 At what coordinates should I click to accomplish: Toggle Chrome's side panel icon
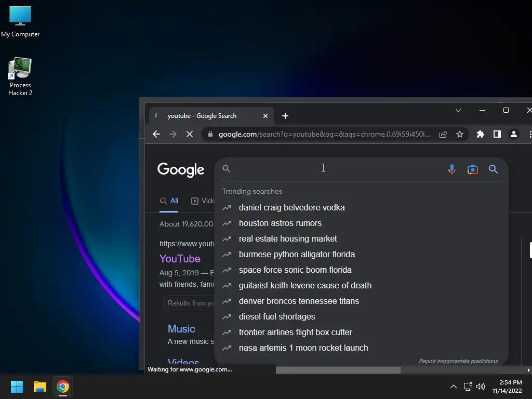click(x=497, y=135)
